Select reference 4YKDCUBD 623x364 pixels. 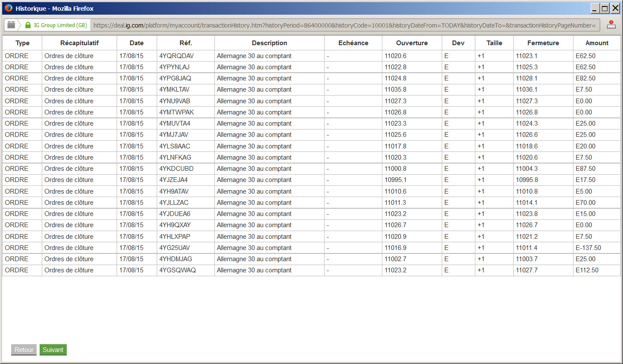(x=177, y=169)
